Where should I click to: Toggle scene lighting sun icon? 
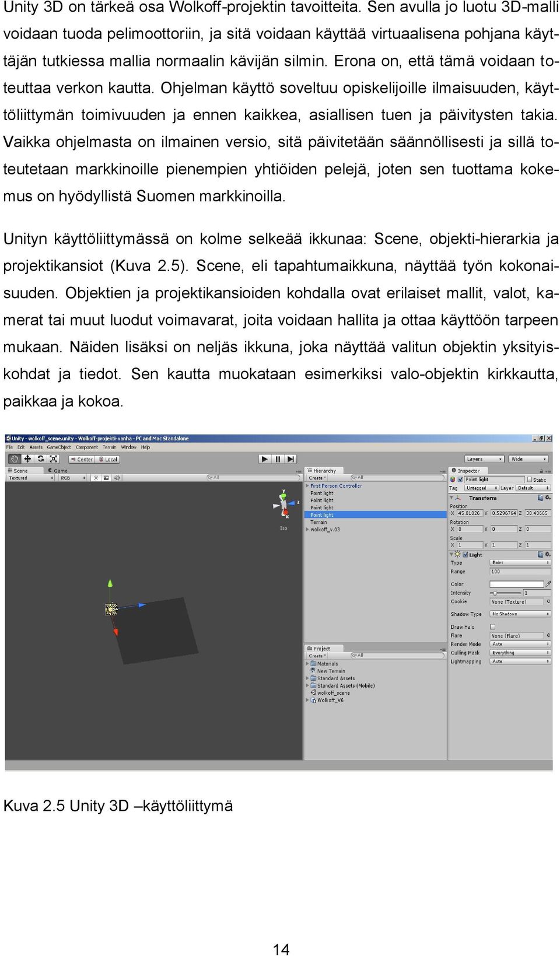[x=96, y=478]
